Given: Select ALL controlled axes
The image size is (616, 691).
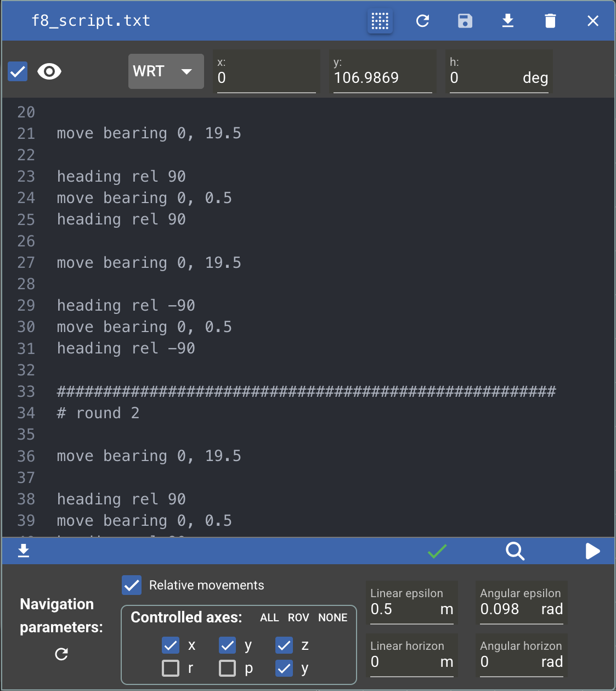Looking at the screenshot, I should coord(269,618).
